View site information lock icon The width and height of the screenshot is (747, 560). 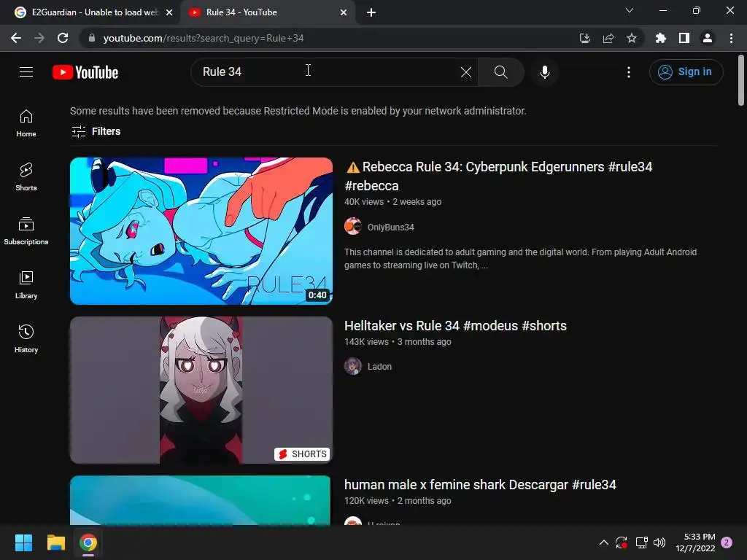[x=92, y=38]
